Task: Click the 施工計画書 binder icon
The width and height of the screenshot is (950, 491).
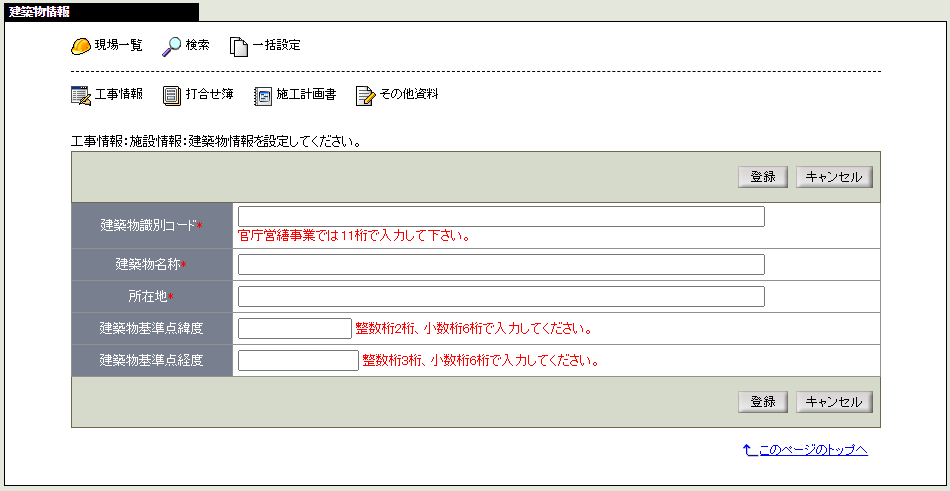Action: click(x=264, y=96)
